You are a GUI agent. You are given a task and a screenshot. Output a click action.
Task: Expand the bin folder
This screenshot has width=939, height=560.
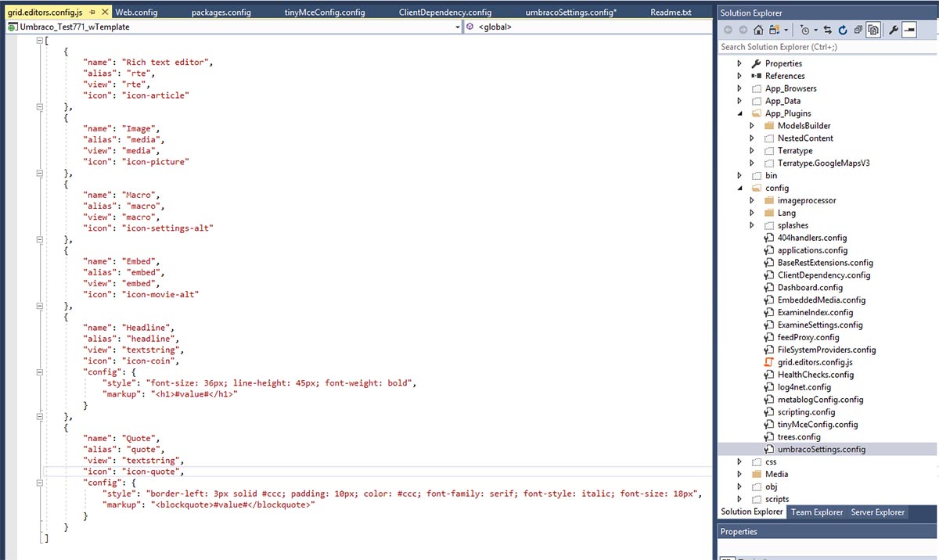coord(739,176)
